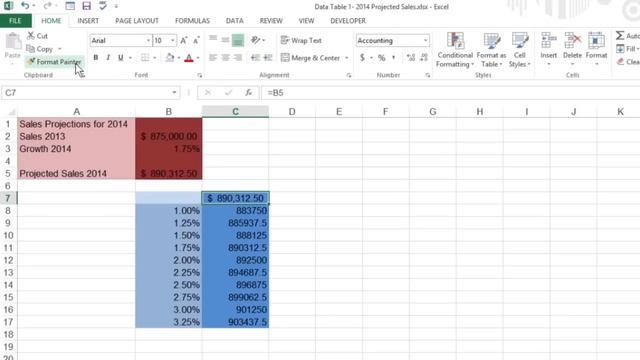Click the Orientation text angle icon
The height and width of the screenshot is (360, 640).
point(256,40)
